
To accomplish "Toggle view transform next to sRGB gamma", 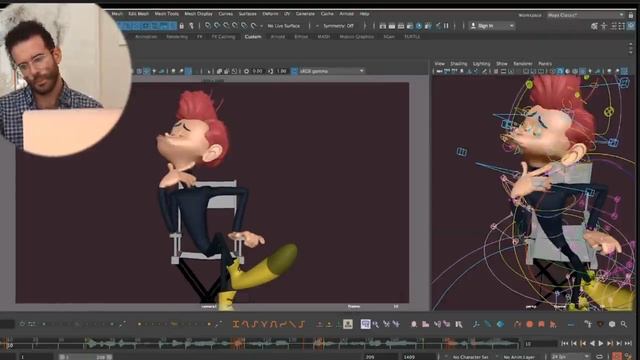I will (294, 71).
